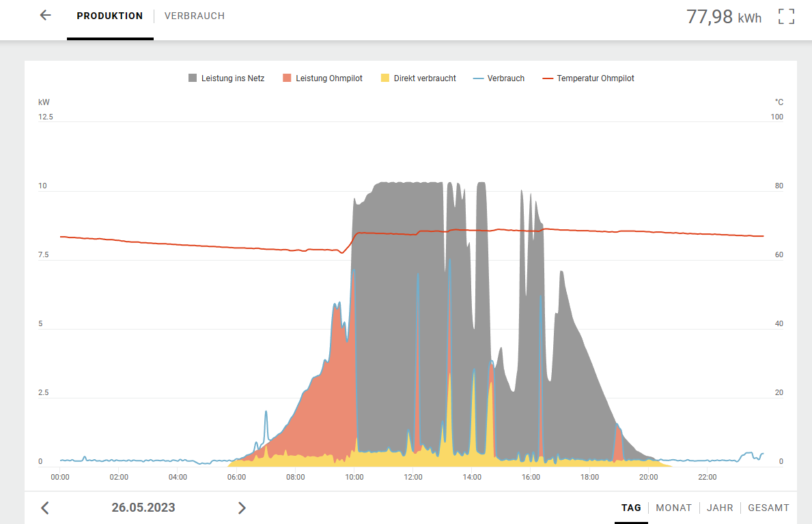The image size is (812, 524).
Task: Click the 06:00 time axis label
Action: coord(237,477)
